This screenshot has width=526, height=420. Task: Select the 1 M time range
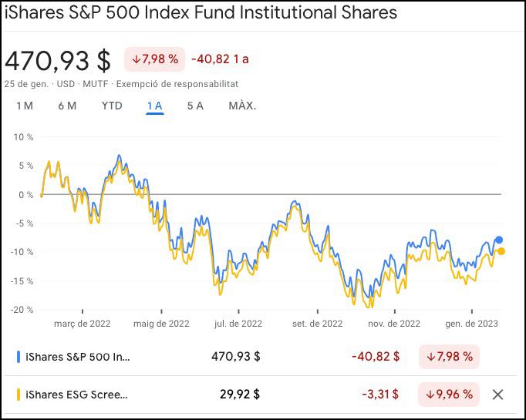coord(25,106)
